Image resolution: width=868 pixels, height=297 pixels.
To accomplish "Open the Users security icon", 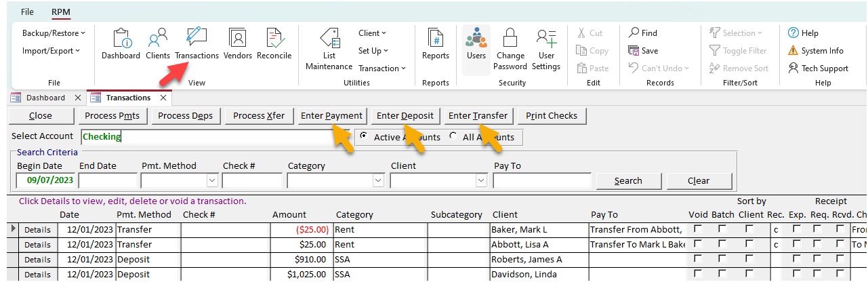I will point(476,44).
